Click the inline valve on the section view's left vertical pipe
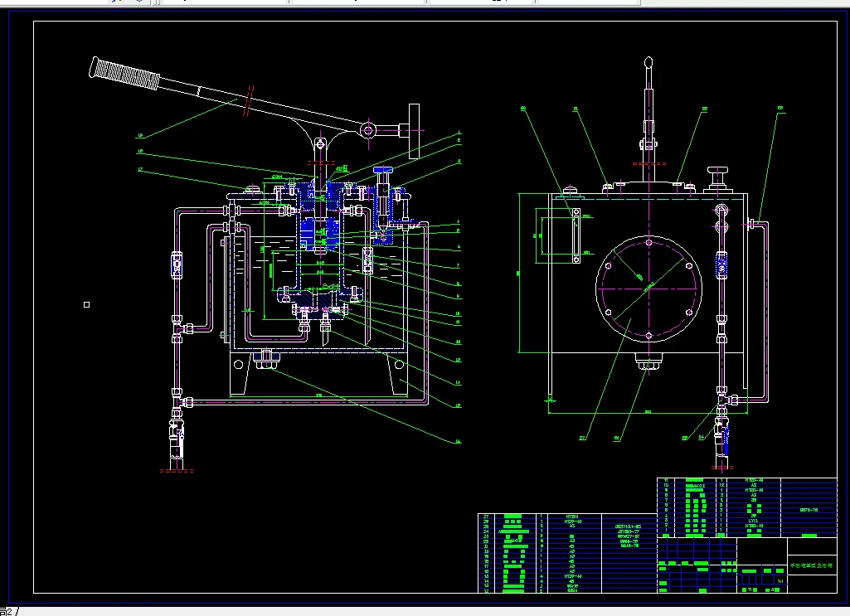850x616 pixels. click(177, 265)
